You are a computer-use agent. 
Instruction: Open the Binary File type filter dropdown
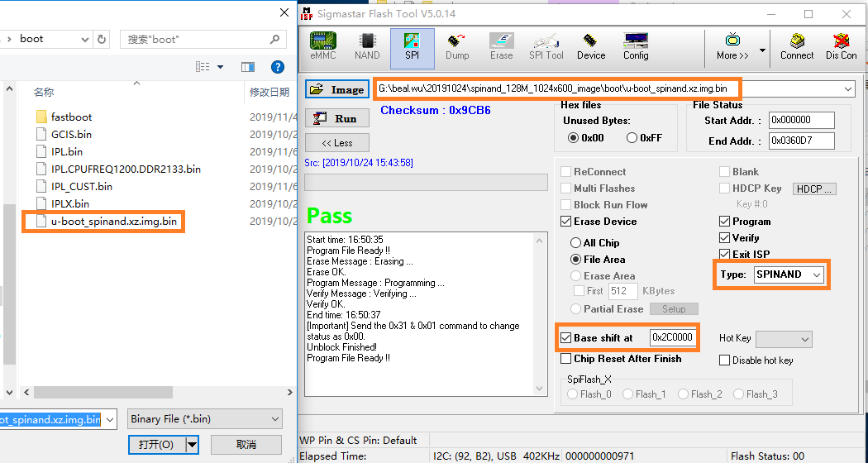tap(204, 419)
